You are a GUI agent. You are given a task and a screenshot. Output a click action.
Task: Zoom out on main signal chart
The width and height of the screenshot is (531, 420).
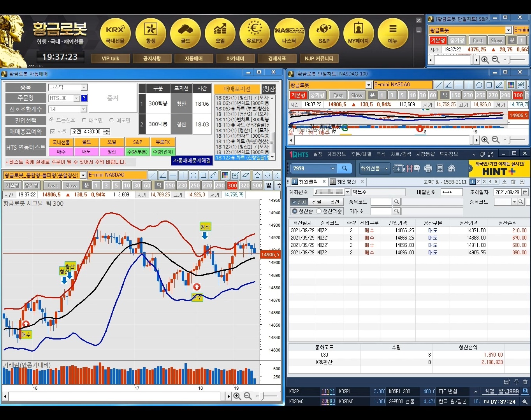pyautogui.click(x=248, y=396)
